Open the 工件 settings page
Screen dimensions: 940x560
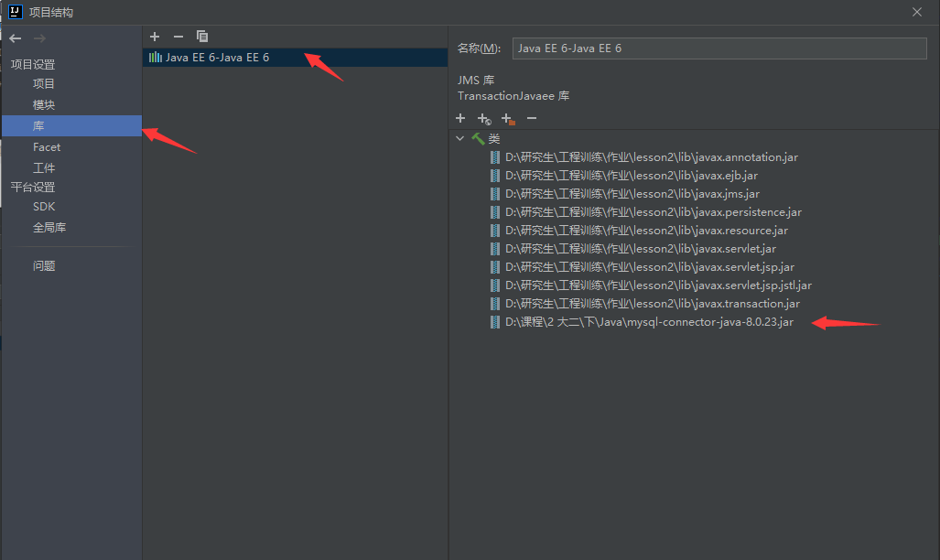(x=44, y=167)
